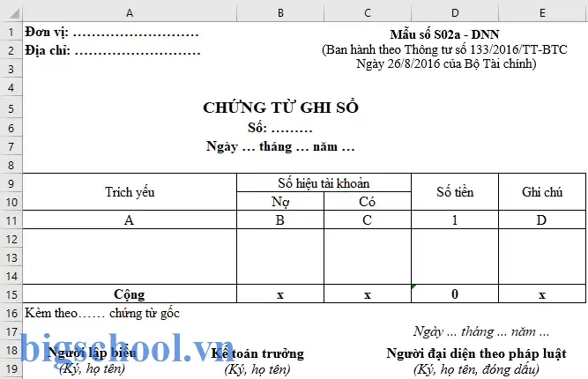Click table cell labeled 'B' in row 11
This screenshot has height=379, width=588.
(280, 220)
